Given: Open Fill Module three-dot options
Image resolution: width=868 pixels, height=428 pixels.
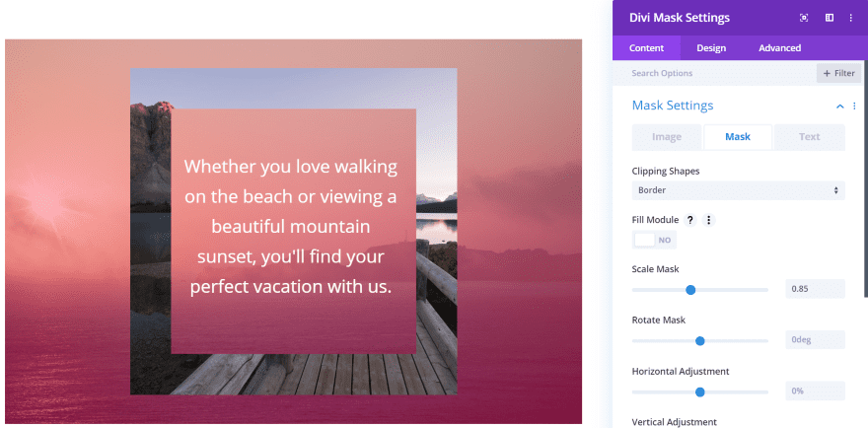Looking at the screenshot, I should click(708, 220).
